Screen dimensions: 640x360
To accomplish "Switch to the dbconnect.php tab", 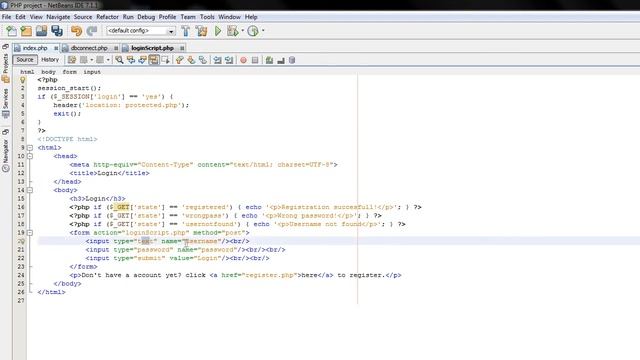I will click(89, 48).
